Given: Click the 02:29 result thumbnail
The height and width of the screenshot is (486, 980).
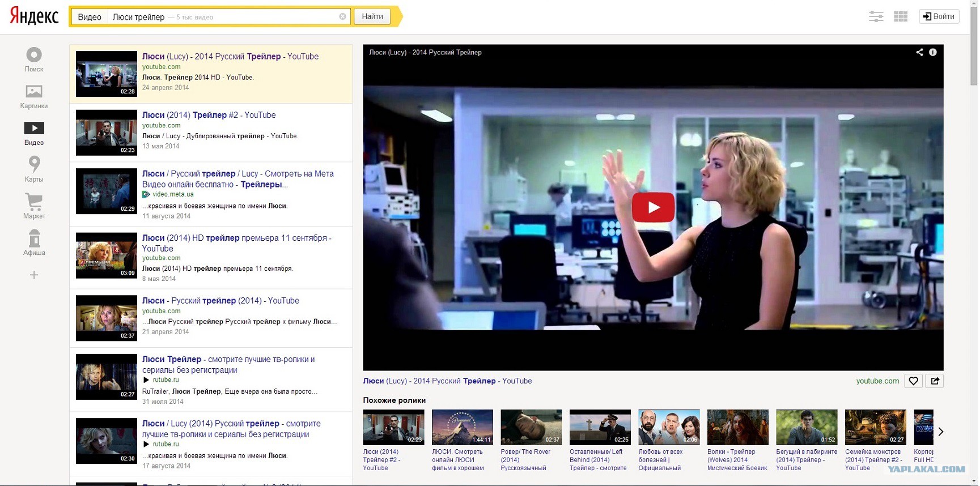Looking at the screenshot, I should tap(107, 191).
